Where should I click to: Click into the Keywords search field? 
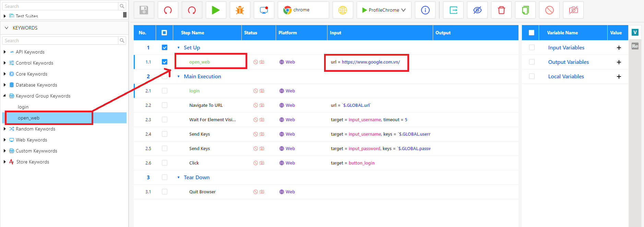(x=60, y=41)
